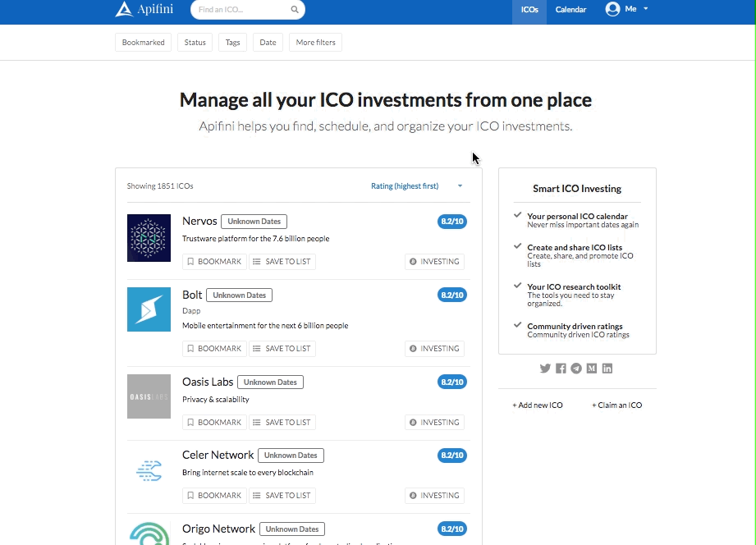The image size is (756, 545).
Task: Bookmark the Nervos ICO
Action: (x=214, y=261)
